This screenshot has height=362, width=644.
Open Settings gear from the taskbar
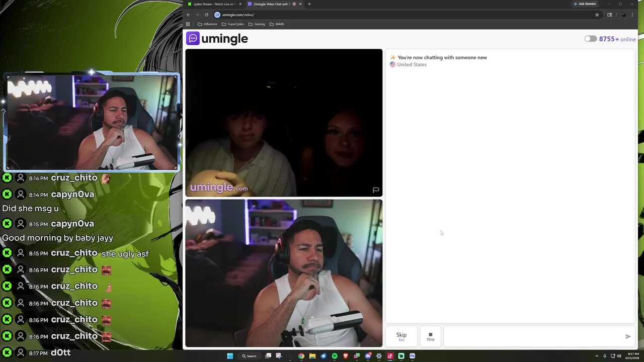[x=379, y=356]
